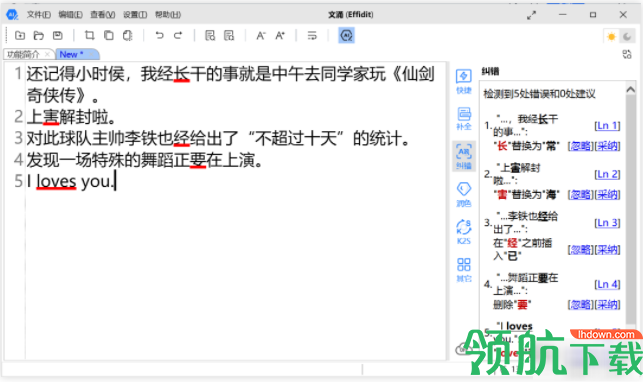
Task: Click the corrections panel vertical scrollbar
Action: [x=630, y=209]
